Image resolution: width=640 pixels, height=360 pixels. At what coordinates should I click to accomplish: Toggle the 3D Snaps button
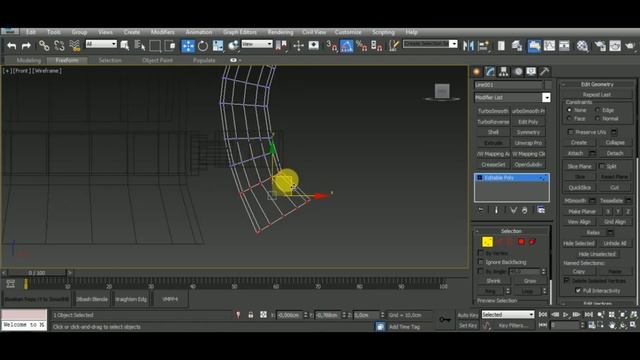(x=331, y=46)
